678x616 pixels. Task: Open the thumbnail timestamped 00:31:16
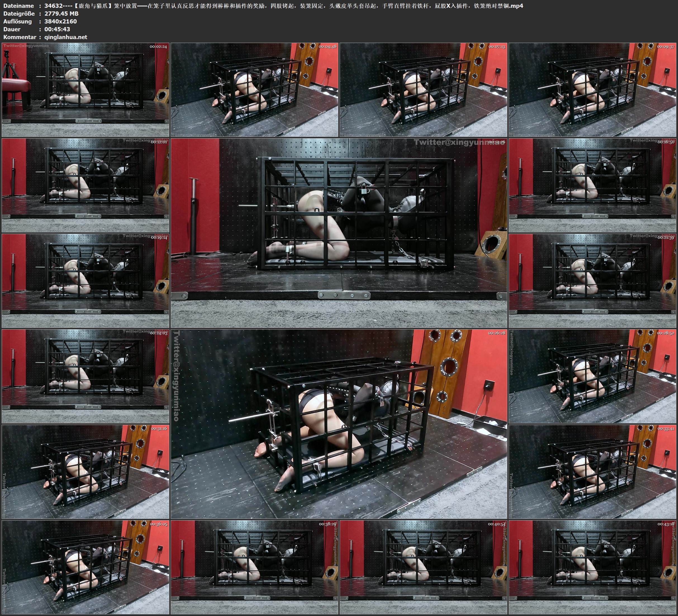tap(85, 471)
